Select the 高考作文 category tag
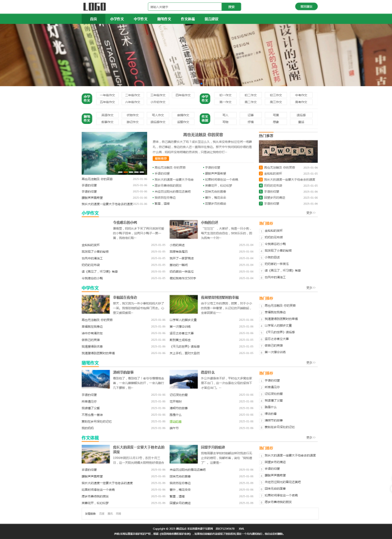Screen dimensions: 392x539 point(301,102)
